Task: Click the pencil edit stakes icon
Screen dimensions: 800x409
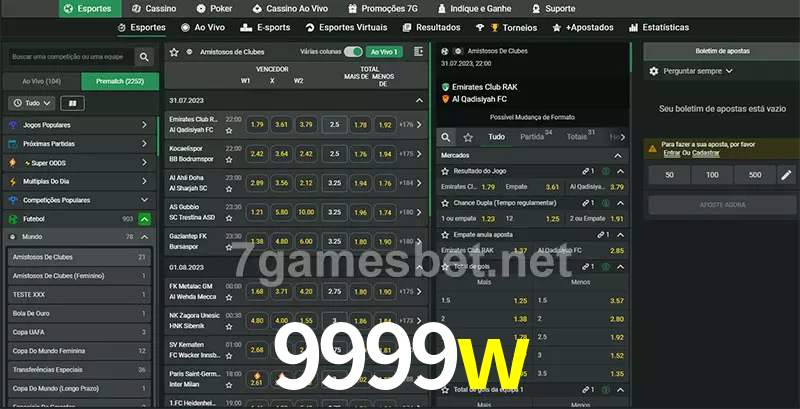Action: (x=786, y=175)
